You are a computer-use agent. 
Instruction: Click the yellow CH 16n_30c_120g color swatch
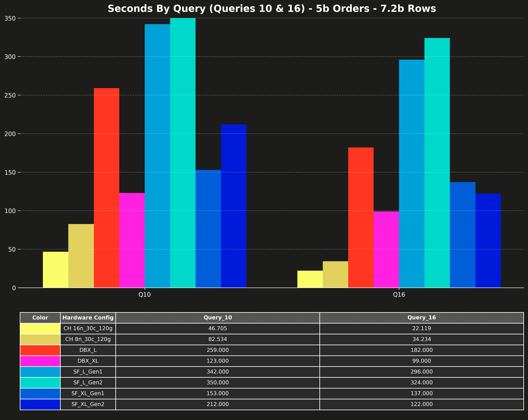coord(40,328)
